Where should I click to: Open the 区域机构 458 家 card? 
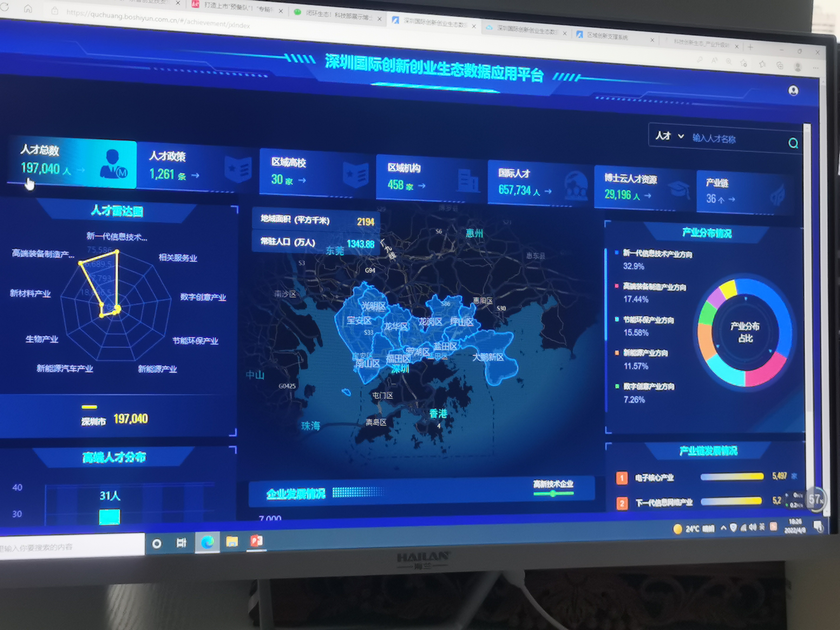[x=431, y=178]
